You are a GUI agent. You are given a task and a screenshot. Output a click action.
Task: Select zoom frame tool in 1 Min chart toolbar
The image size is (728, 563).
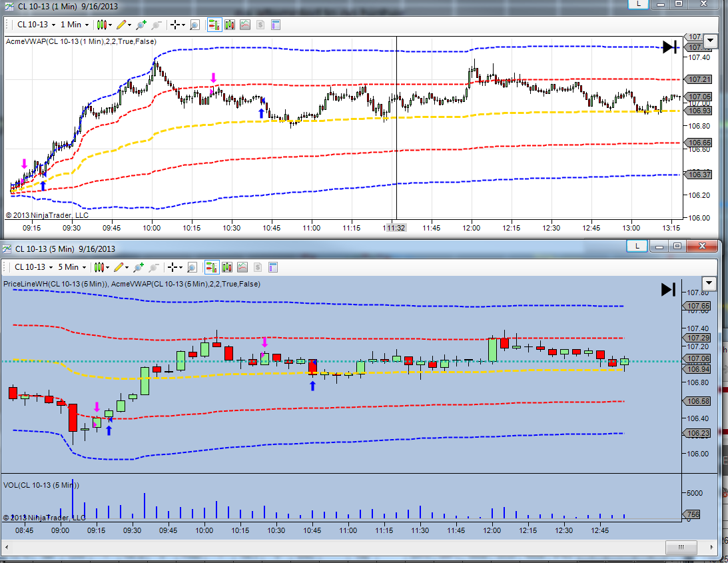pyautogui.click(x=195, y=25)
